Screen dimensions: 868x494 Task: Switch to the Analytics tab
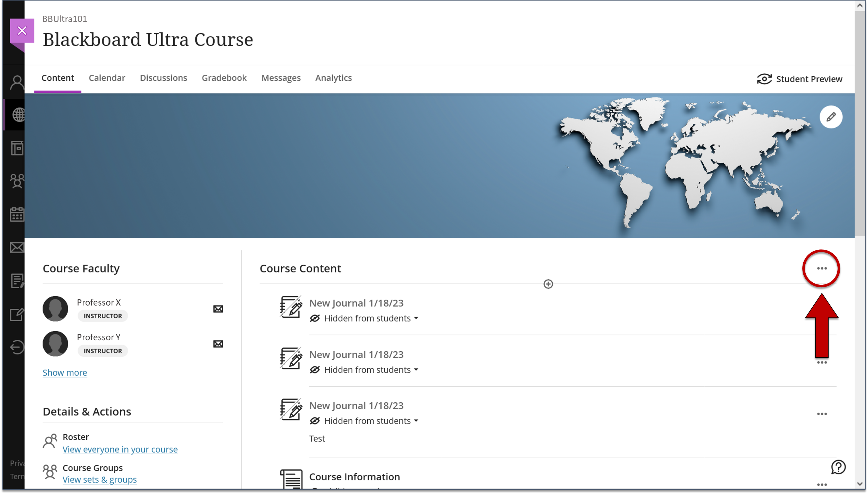click(x=333, y=78)
